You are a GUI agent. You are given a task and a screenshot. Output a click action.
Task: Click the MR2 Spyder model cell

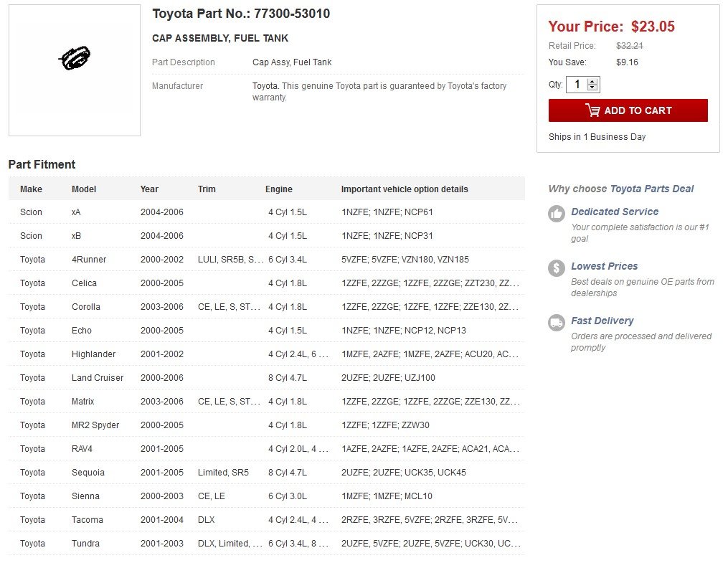(x=95, y=425)
